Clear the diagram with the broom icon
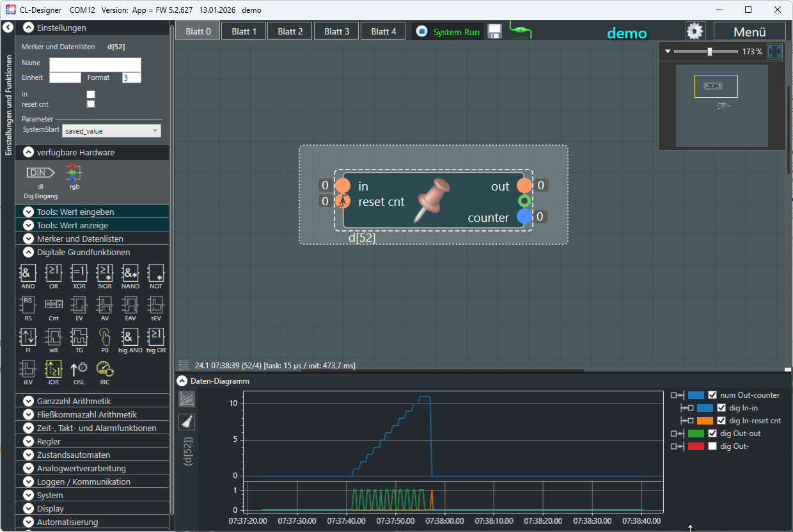This screenshot has width=793, height=532. coord(187,421)
